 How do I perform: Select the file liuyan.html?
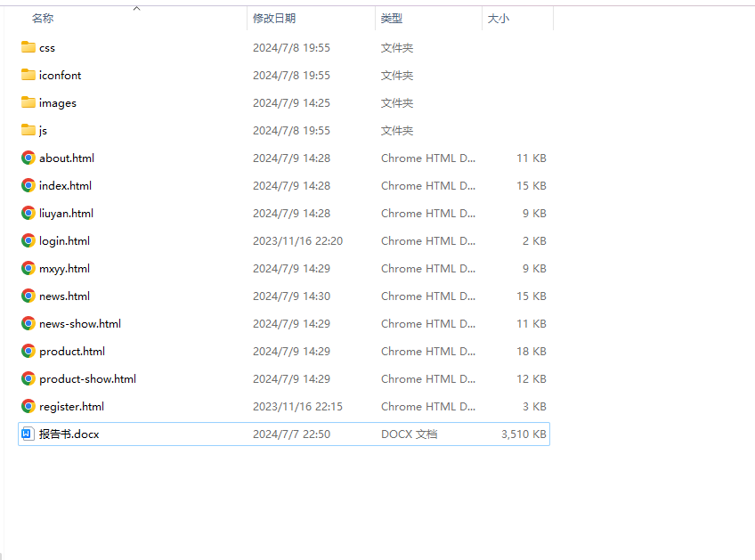66,214
